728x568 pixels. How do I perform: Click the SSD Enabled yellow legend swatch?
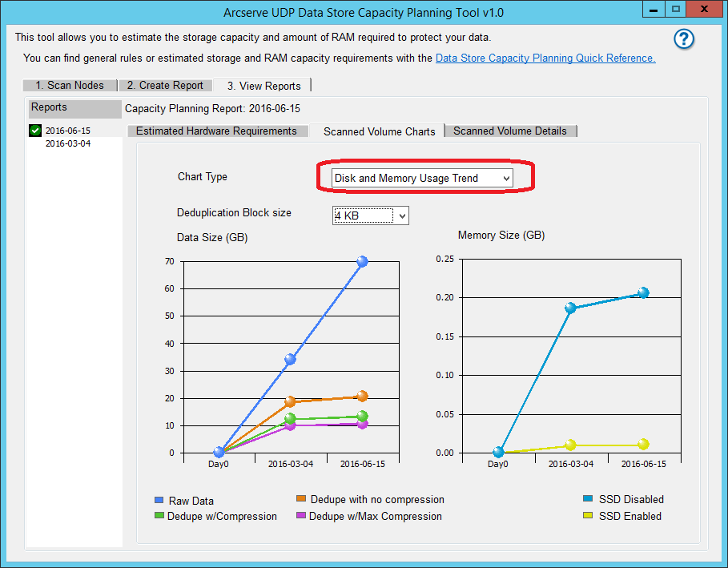pyautogui.click(x=588, y=515)
